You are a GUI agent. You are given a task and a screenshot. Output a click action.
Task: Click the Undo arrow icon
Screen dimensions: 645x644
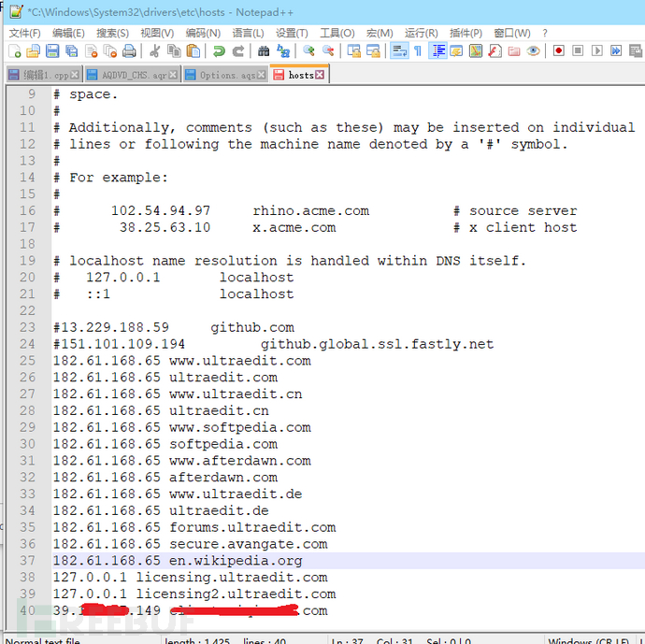pos(219,51)
